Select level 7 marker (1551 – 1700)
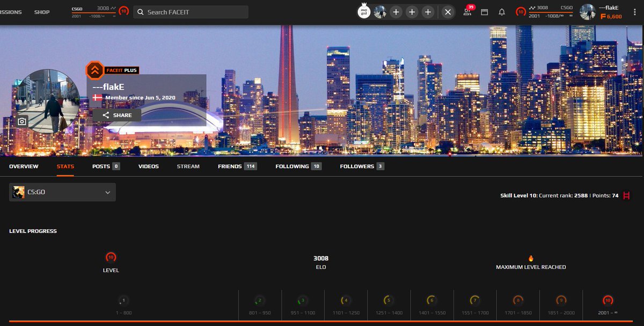This screenshot has width=644, height=326. coord(474,301)
